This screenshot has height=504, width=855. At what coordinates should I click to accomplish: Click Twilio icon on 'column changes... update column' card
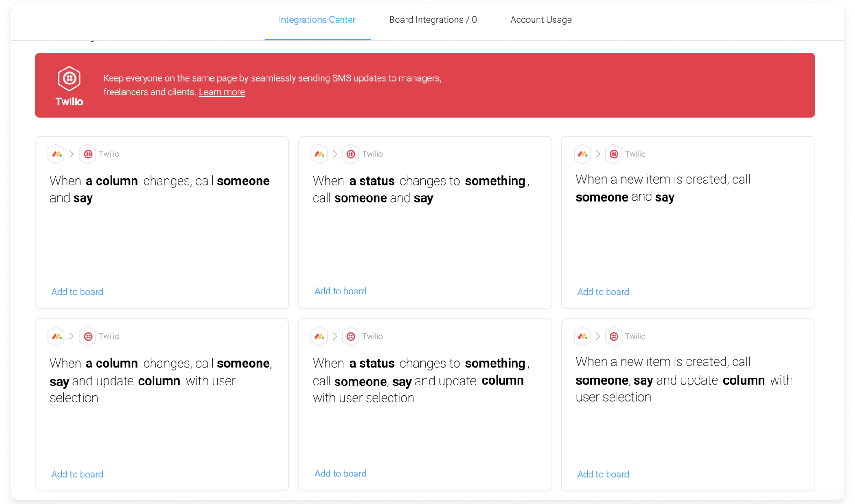tap(88, 336)
